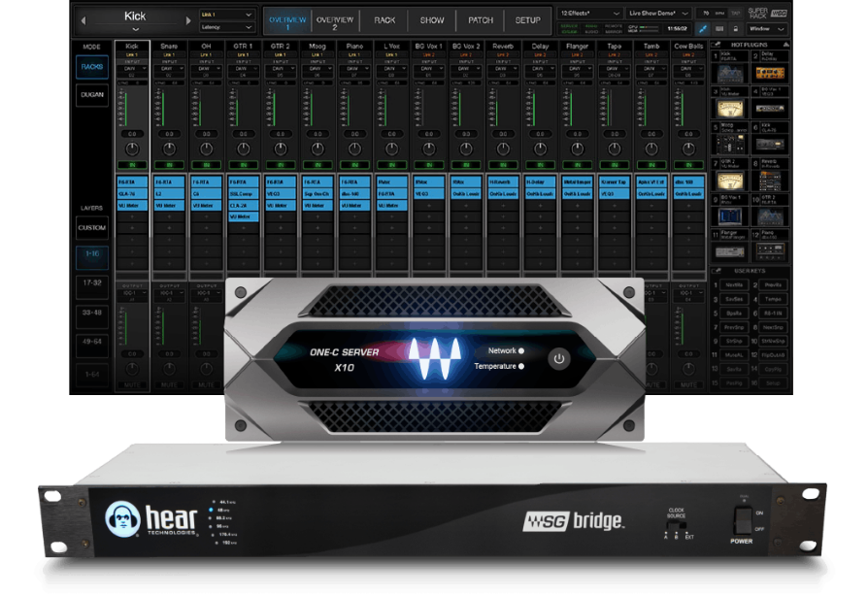
Task: Go to previous rack with left arrow
Action: pyautogui.click(x=83, y=20)
